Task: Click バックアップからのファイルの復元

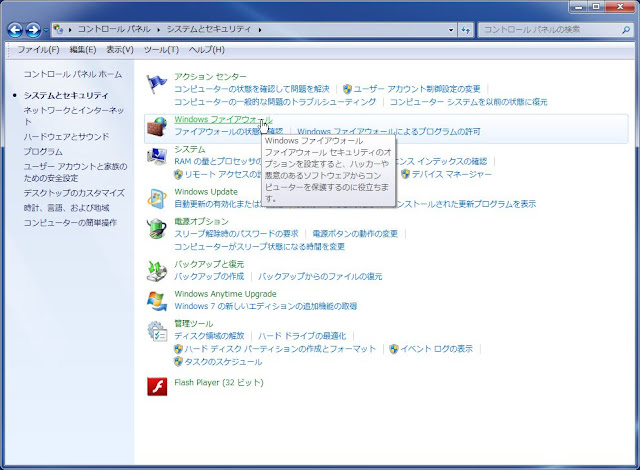Action: 320,277
